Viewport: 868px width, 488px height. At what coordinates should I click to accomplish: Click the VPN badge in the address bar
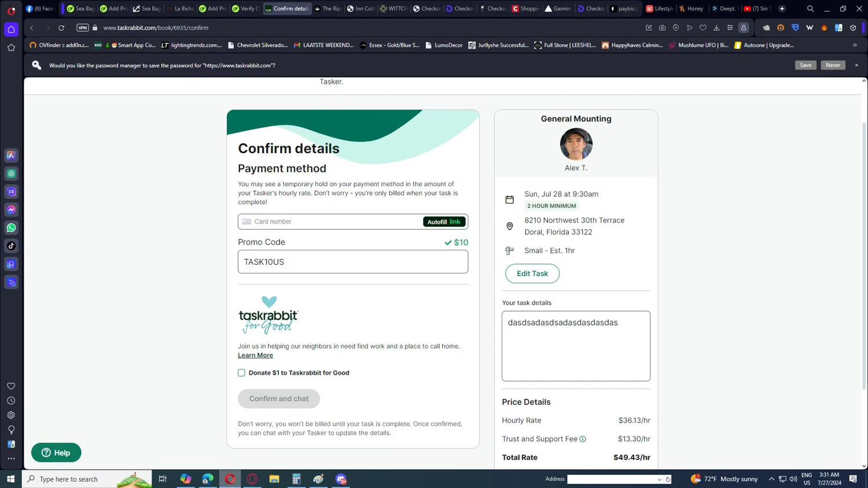click(x=83, y=28)
